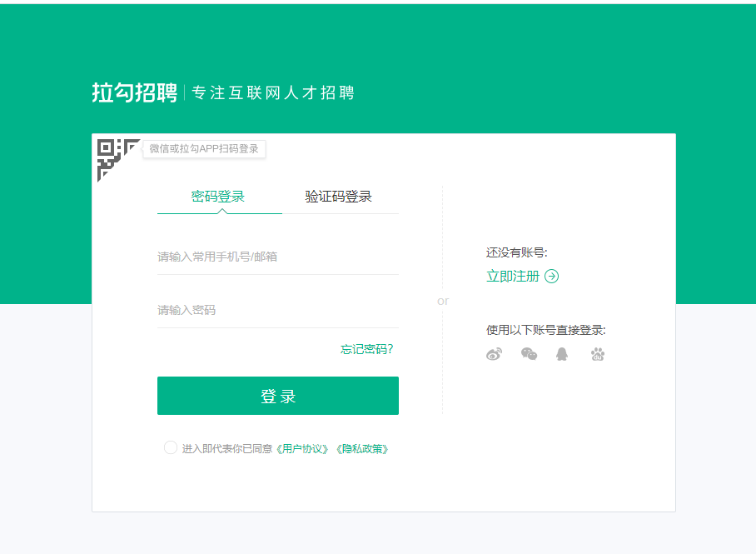Image resolution: width=756 pixels, height=554 pixels.
Task: Open the 《用户协议》 link
Action: [303, 449]
